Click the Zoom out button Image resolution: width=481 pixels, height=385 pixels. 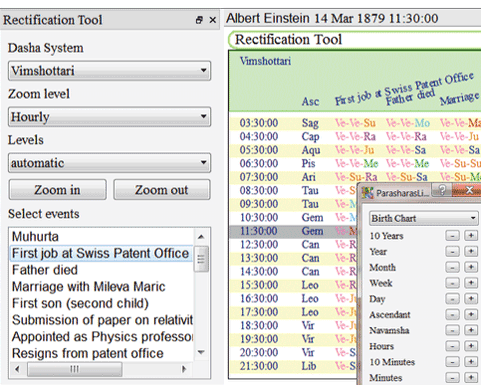click(162, 190)
